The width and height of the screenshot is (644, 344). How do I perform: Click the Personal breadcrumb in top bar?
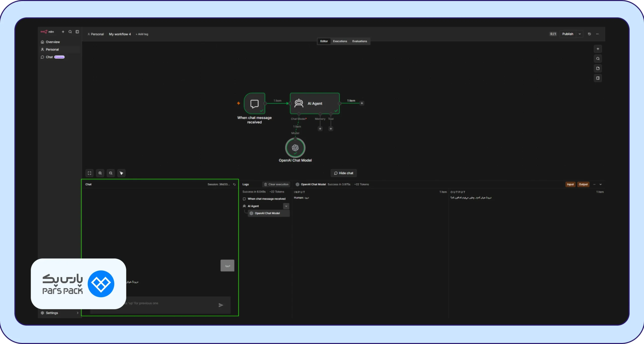(x=96, y=34)
